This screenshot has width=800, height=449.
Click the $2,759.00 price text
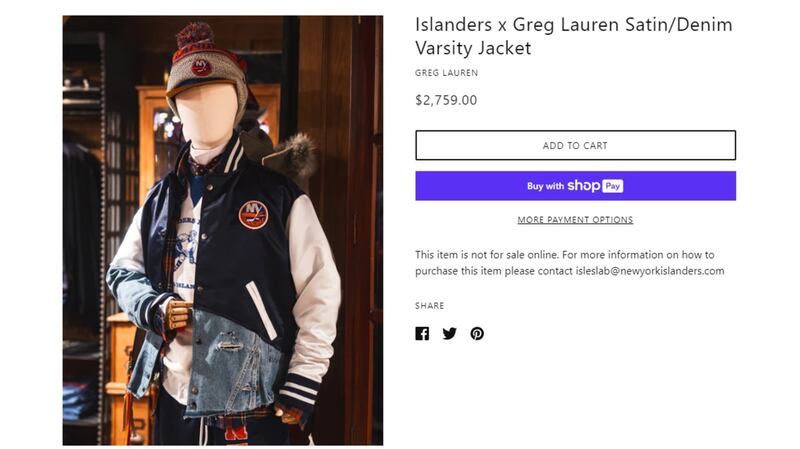pyautogui.click(x=446, y=100)
